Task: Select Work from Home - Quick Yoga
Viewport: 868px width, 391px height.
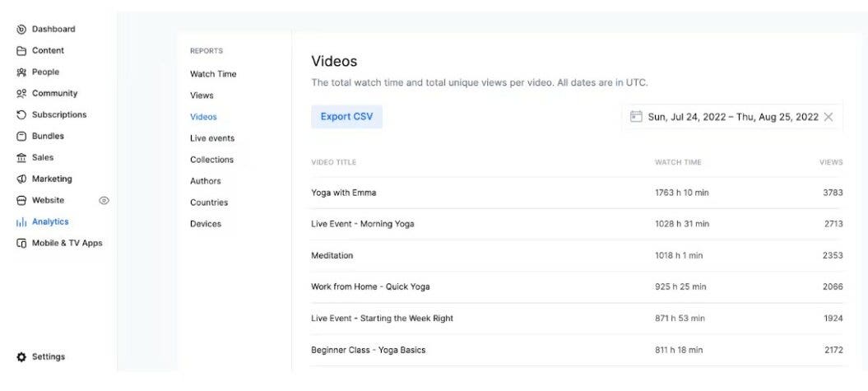Action: click(370, 286)
